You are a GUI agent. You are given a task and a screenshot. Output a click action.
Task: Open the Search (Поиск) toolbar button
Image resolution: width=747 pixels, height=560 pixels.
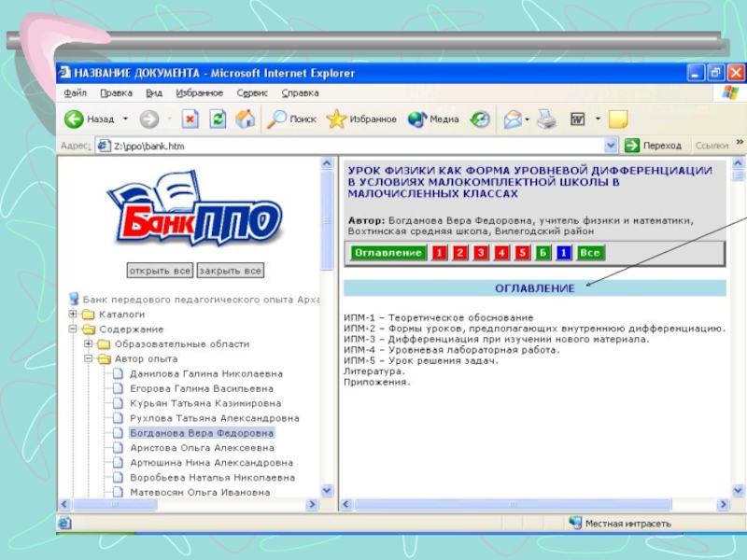(291, 119)
